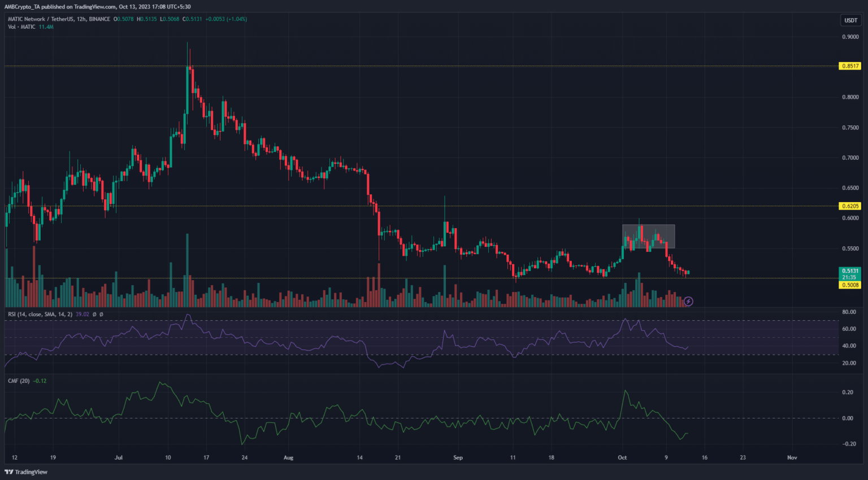Open the USDT currency selector
This screenshot has height=480, width=868.
pyautogui.click(x=850, y=20)
